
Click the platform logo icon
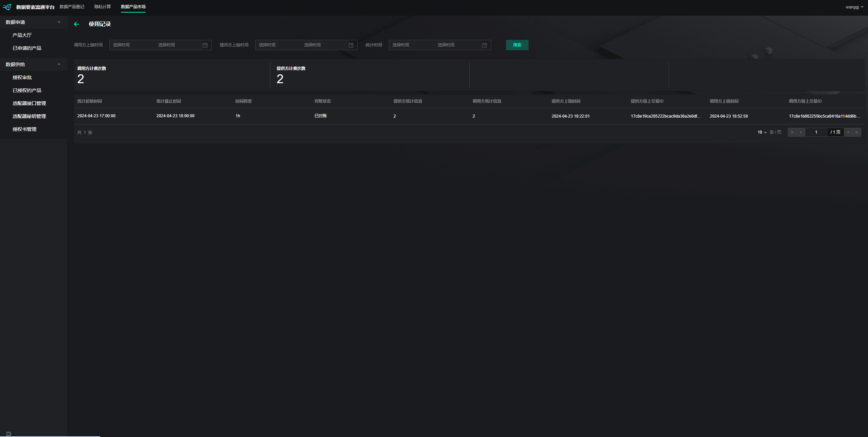7,7
